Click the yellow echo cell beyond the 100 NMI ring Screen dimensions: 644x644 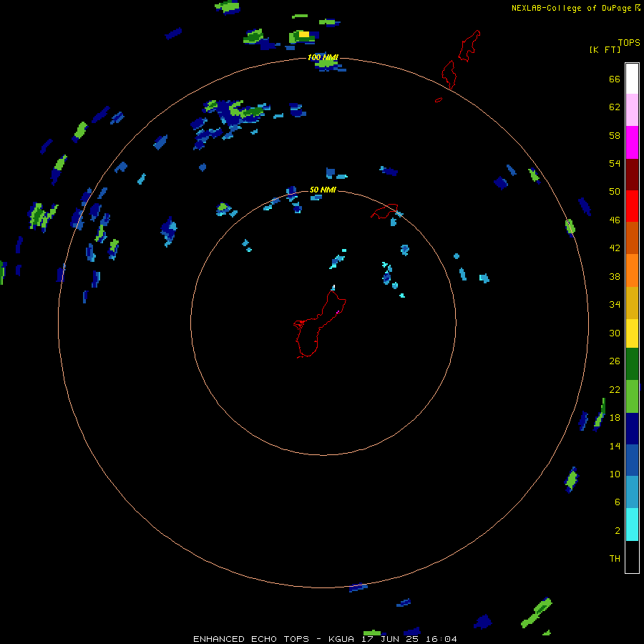click(x=304, y=34)
